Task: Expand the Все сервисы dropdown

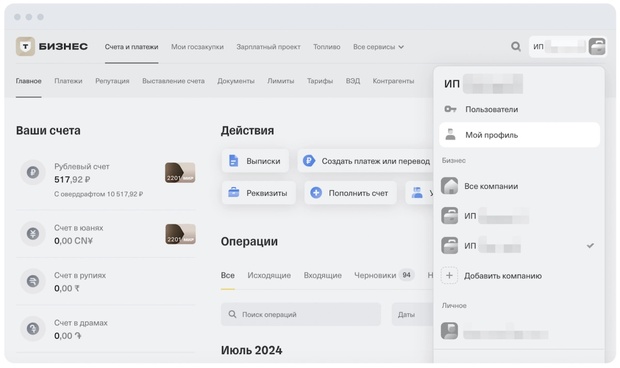Action: 378,47
